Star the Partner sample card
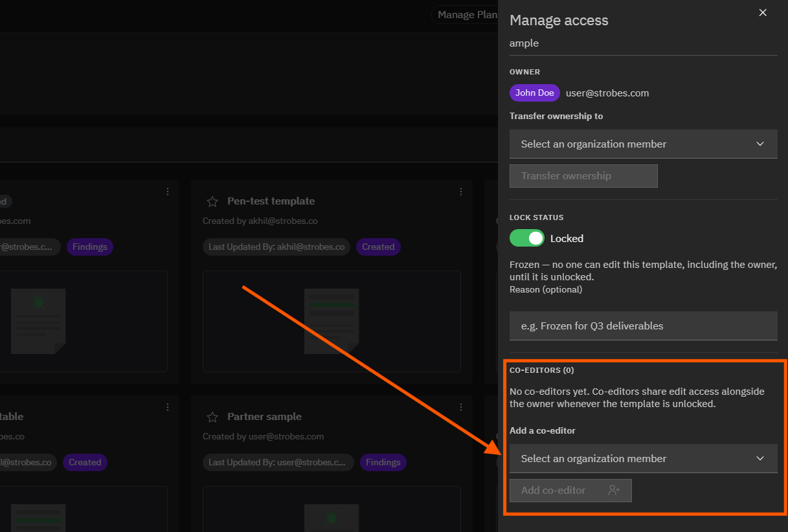Image resolution: width=788 pixels, height=532 pixels. [x=212, y=417]
